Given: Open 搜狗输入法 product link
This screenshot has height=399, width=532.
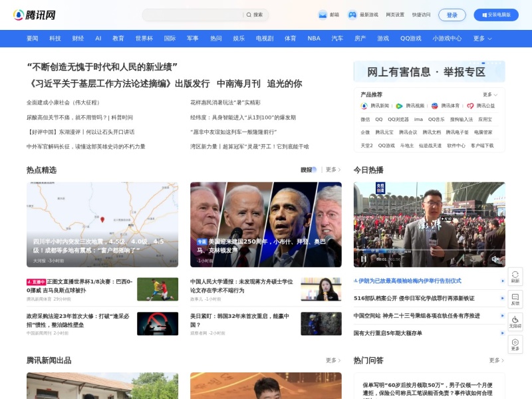Looking at the screenshot, I should (x=462, y=120).
